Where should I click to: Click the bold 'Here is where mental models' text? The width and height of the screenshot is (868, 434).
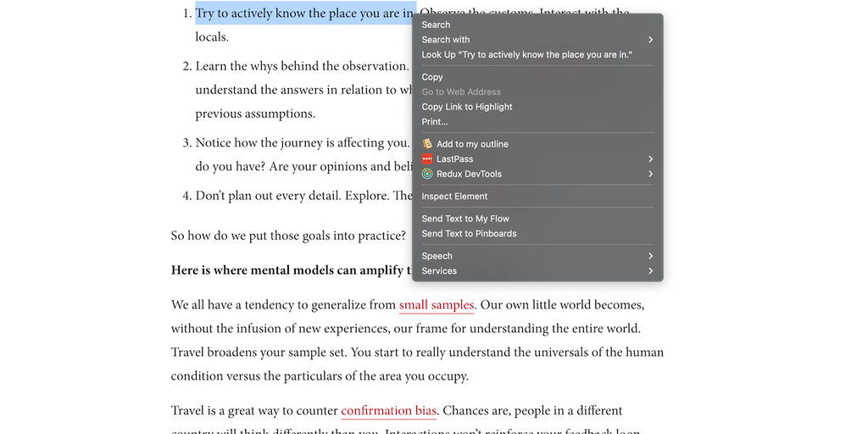(292, 270)
